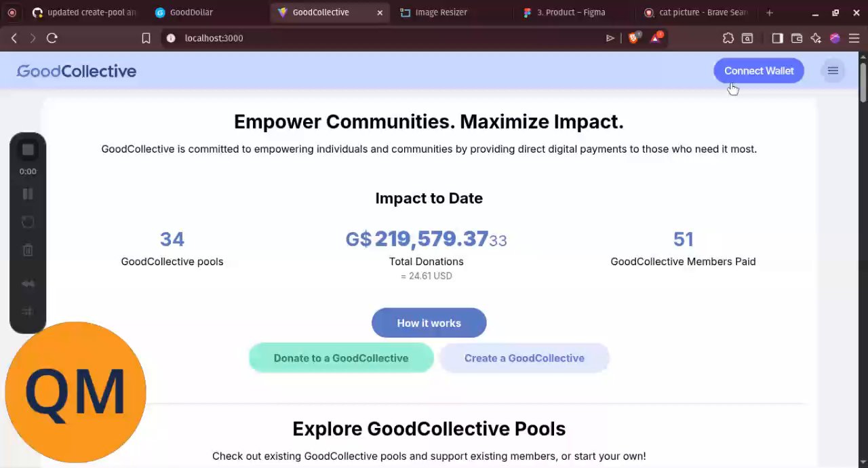This screenshot has height=468, width=868.
Task: Delete the recording with trash icon
Action: click(x=28, y=250)
